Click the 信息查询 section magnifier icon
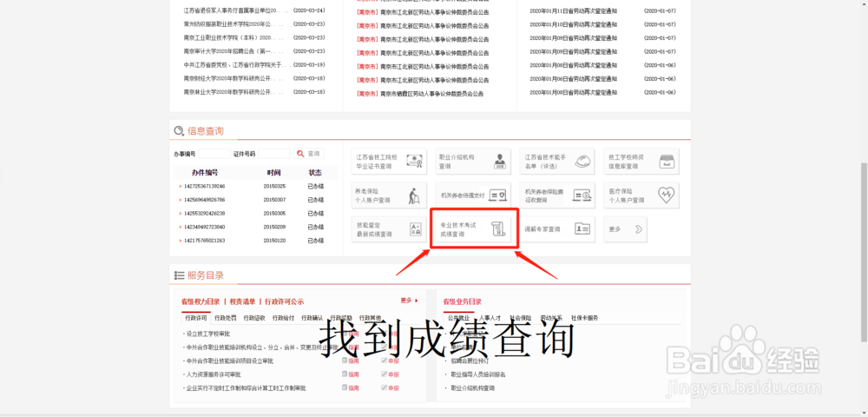This screenshot has height=417, width=868. click(x=179, y=131)
